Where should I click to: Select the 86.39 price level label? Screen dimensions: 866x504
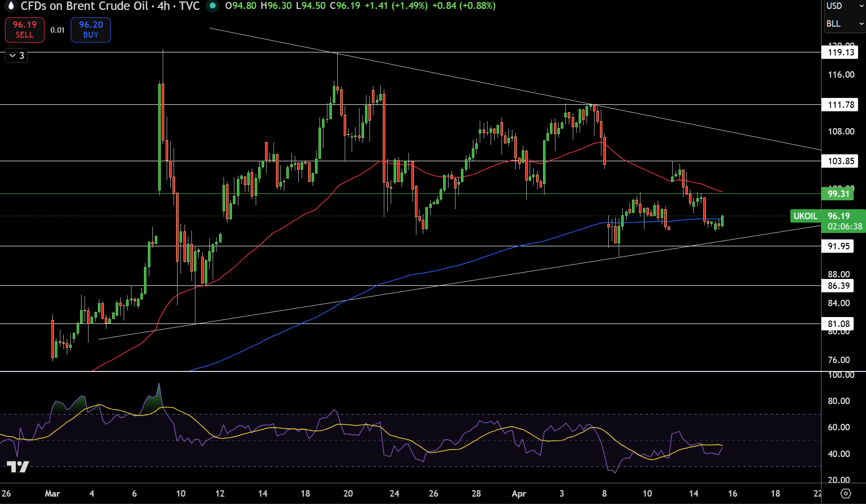tap(838, 286)
